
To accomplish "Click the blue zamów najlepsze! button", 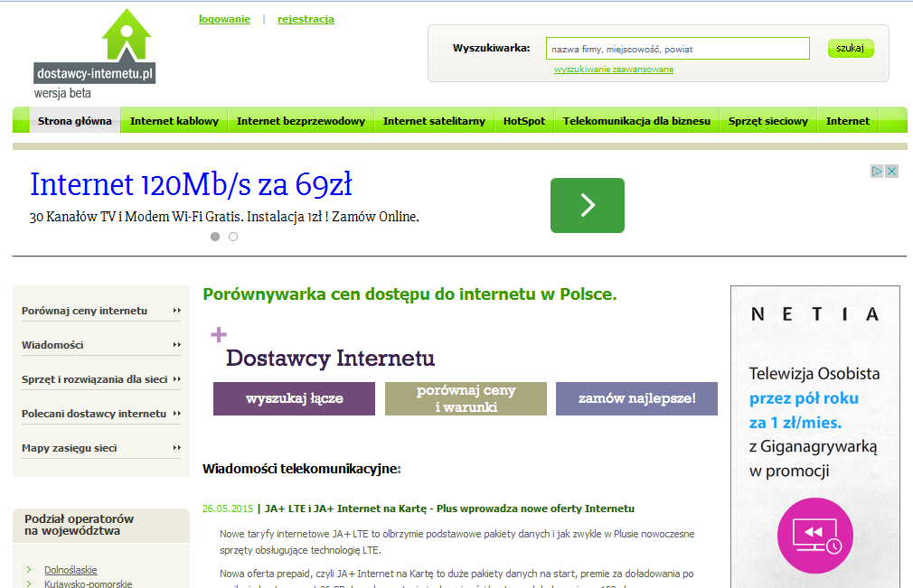I will [x=636, y=398].
